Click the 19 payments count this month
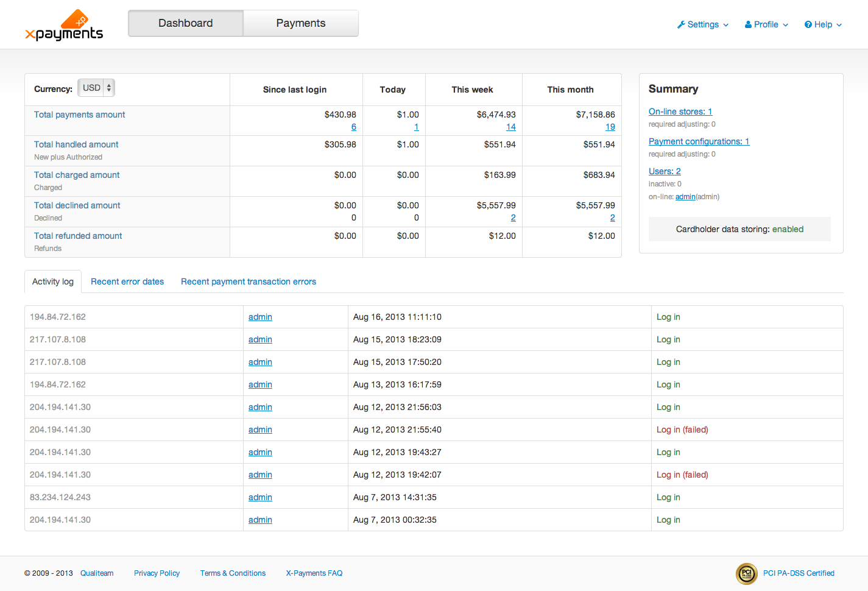 pos(610,127)
